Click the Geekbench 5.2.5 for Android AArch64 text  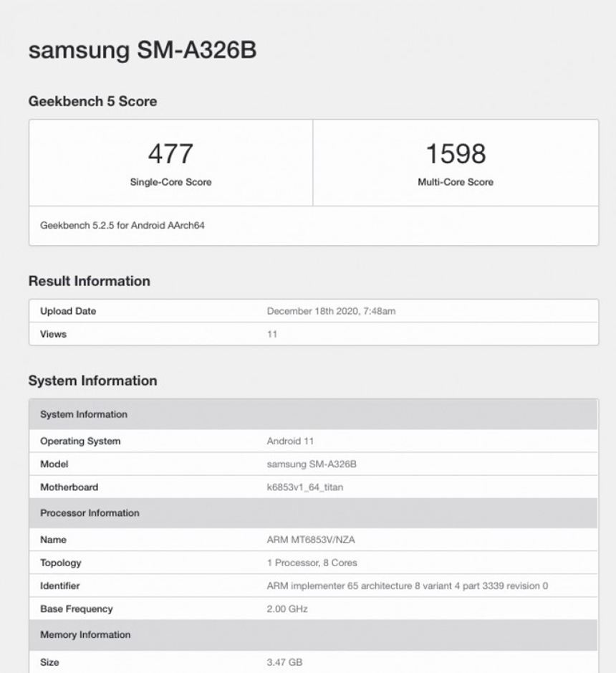[x=122, y=226]
